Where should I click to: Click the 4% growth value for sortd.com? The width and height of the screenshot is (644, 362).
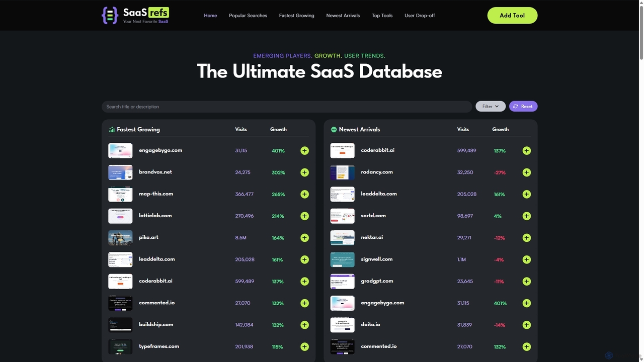click(x=498, y=216)
